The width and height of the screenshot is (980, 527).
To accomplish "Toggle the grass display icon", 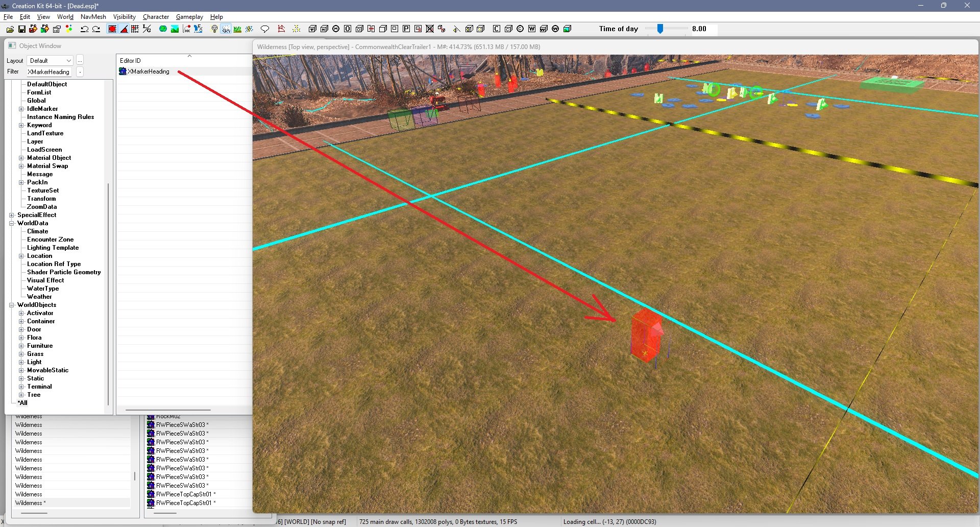I will (237, 29).
